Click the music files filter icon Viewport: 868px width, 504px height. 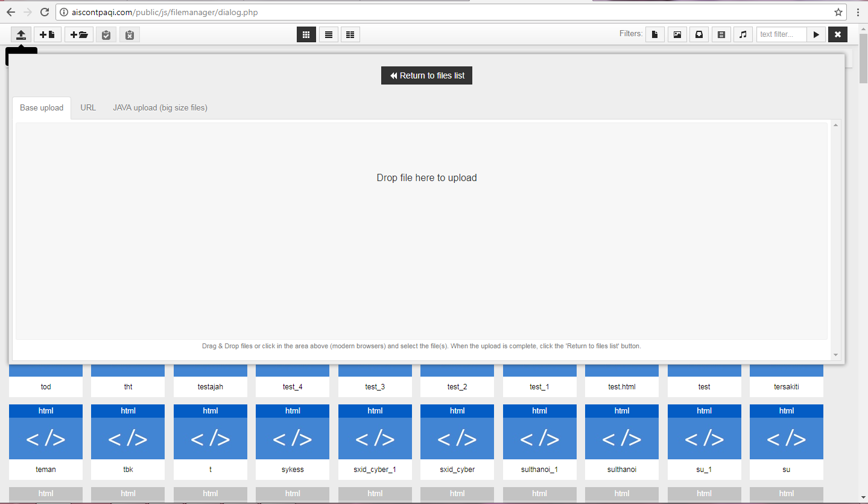tap(743, 34)
